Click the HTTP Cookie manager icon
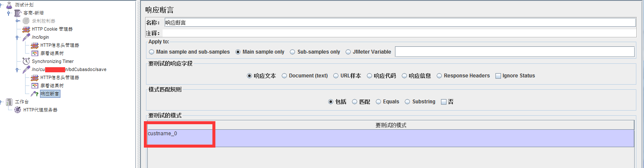This screenshot has height=168, width=644. coord(26,29)
